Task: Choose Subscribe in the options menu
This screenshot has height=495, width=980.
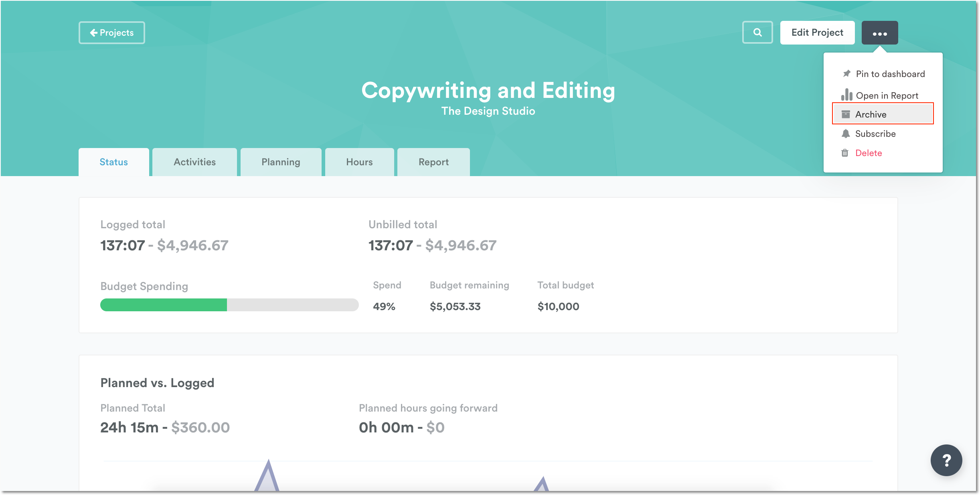Action: [875, 134]
